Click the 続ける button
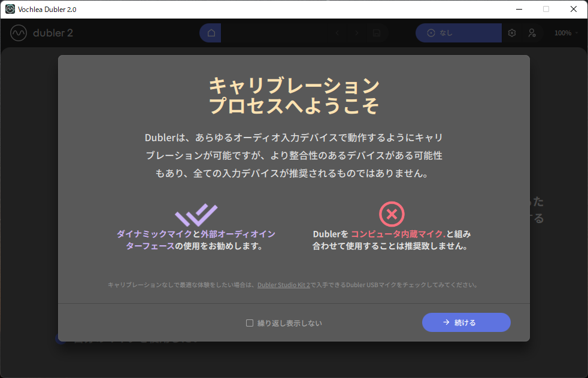 pyautogui.click(x=466, y=322)
